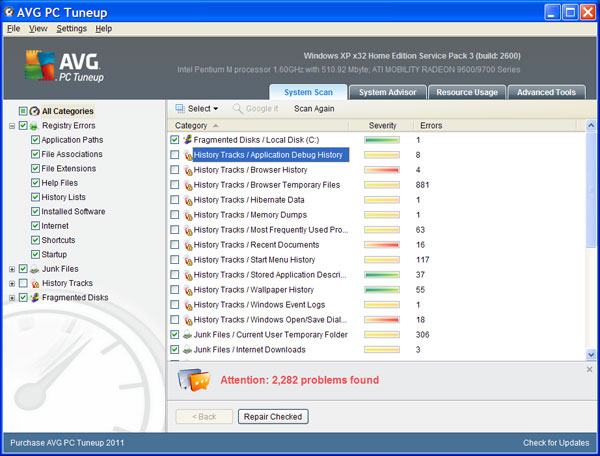Viewport: 600px width, 456px height.
Task: Sort by the Category column header
Action: (x=258, y=125)
